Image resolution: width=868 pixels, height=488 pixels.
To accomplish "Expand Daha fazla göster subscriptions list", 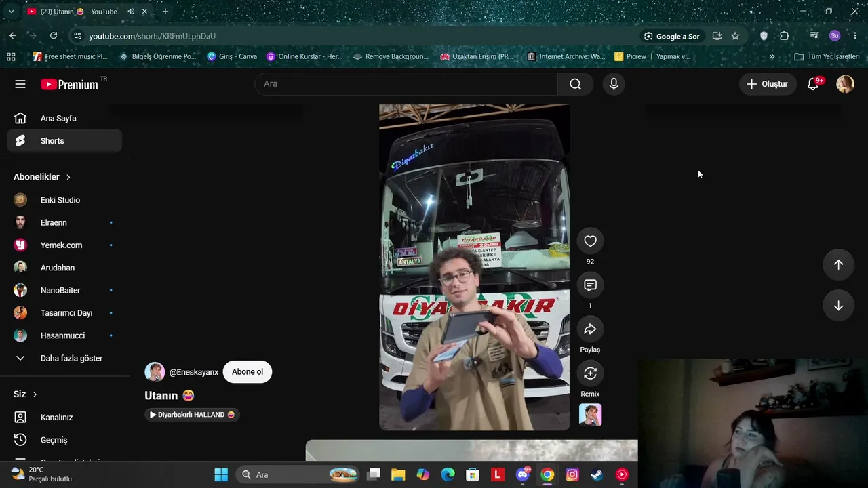I will click(64, 358).
